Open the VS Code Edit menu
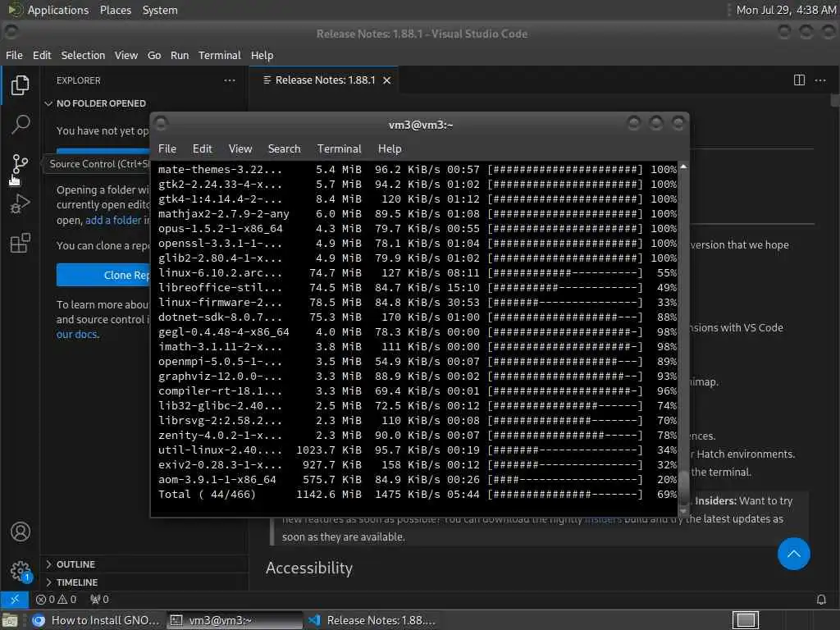This screenshot has width=840, height=630. click(42, 55)
